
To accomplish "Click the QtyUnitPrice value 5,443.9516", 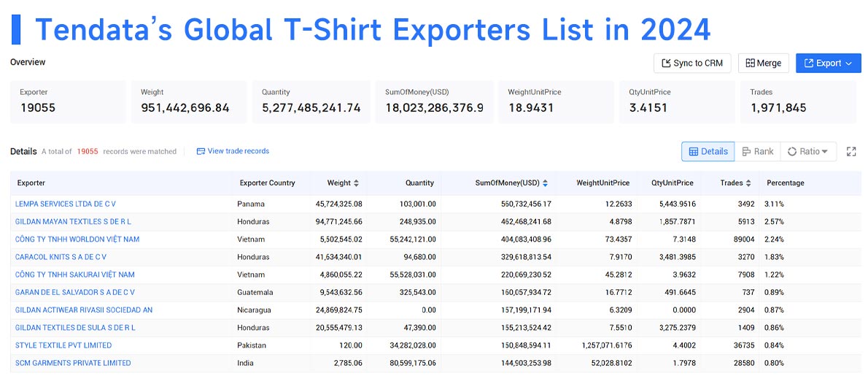I will pos(676,204).
